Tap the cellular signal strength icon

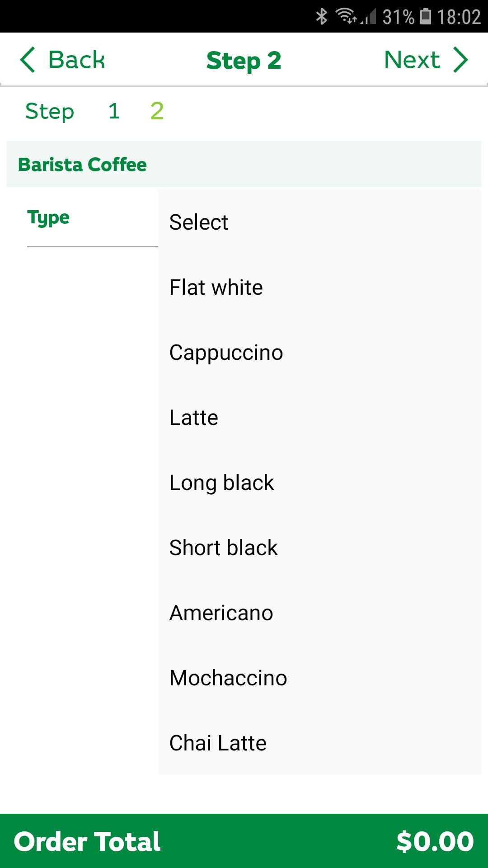[x=369, y=18]
